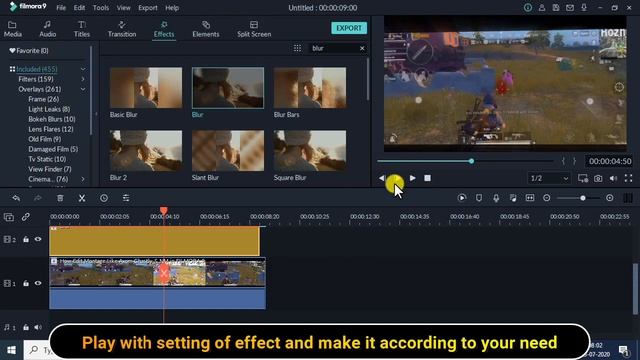The height and width of the screenshot is (360, 640).
Task: Collapse the Overlays (261) arrow
Action: coord(83,89)
